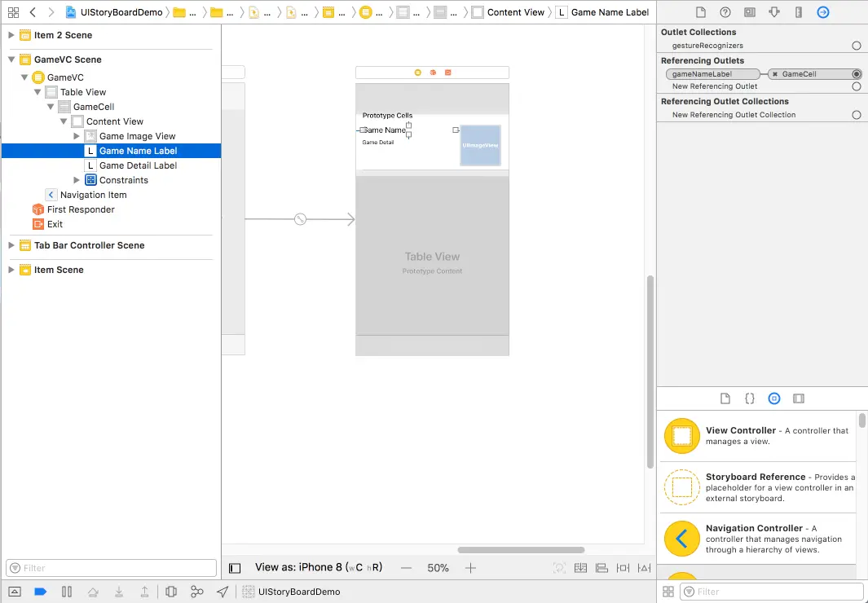Click the gestureRecognizers outlet connection circle

pyautogui.click(x=857, y=46)
